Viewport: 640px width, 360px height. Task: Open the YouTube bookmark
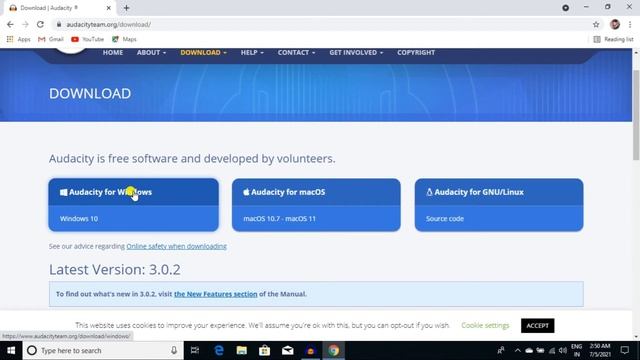coord(87,39)
